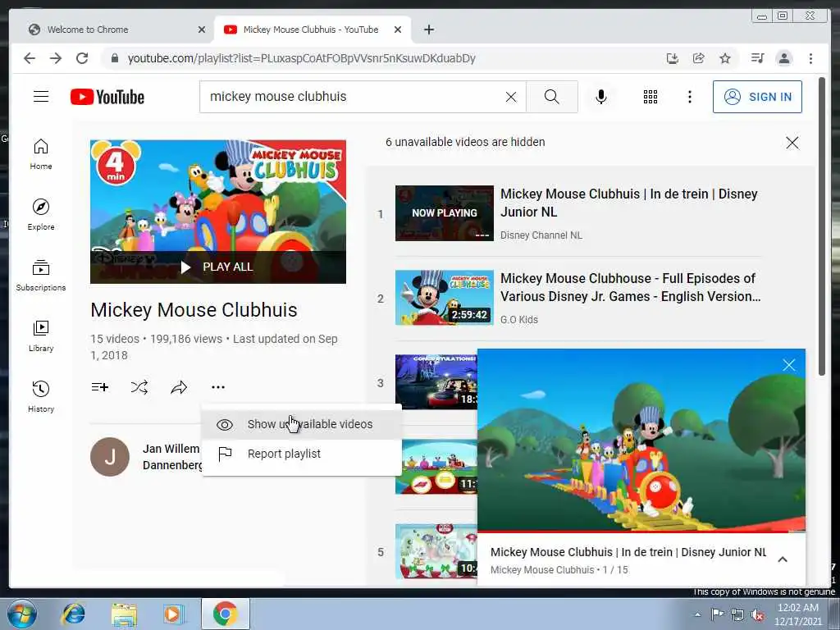Select Report playlist option
Image resolution: width=840 pixels, height=630 pixels.
(302, 454)
